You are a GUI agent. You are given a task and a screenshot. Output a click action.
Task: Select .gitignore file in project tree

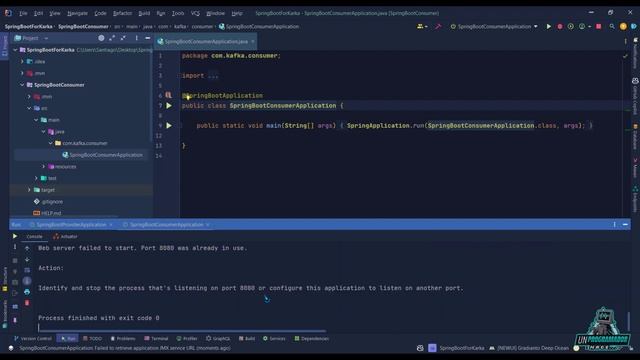pyautogui.click(x=49, y=202)
